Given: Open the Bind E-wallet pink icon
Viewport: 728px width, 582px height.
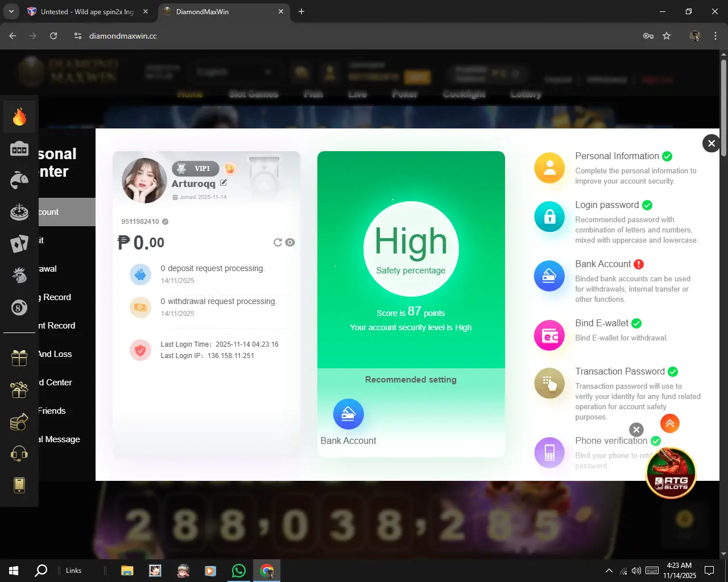Looking at the screenshot, I should (x=549, y=335).
